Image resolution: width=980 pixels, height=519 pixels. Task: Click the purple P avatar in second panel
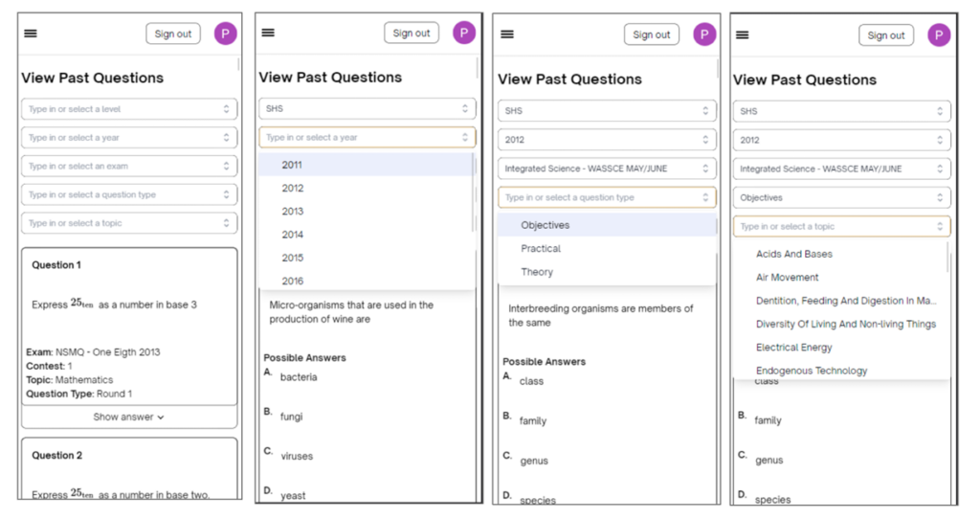click(464, 33)
